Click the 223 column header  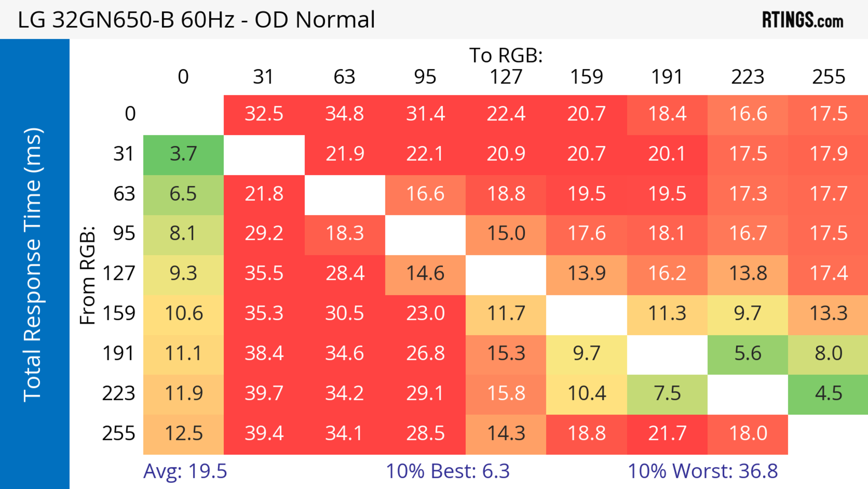[x=748, y=77]
